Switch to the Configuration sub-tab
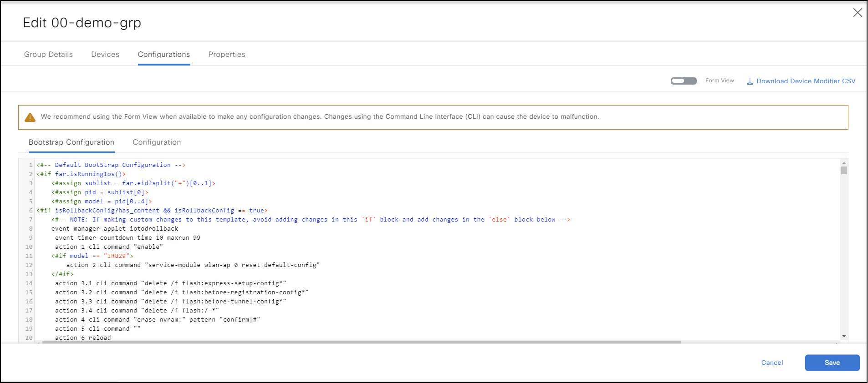 pos(157,142)
